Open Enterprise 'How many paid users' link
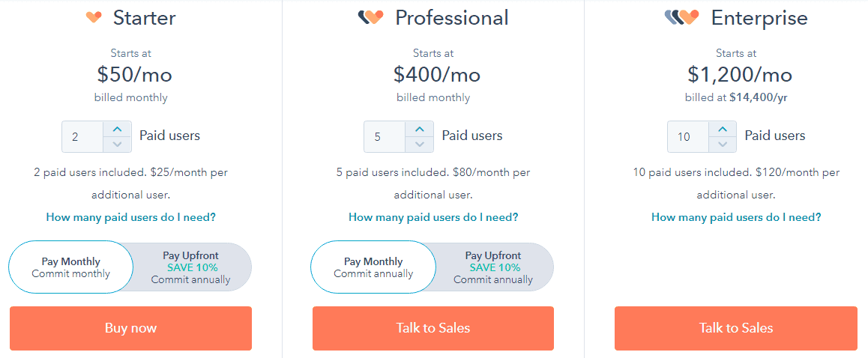The height and width of the screenshot is (358, 868). [x=736, y=217]
